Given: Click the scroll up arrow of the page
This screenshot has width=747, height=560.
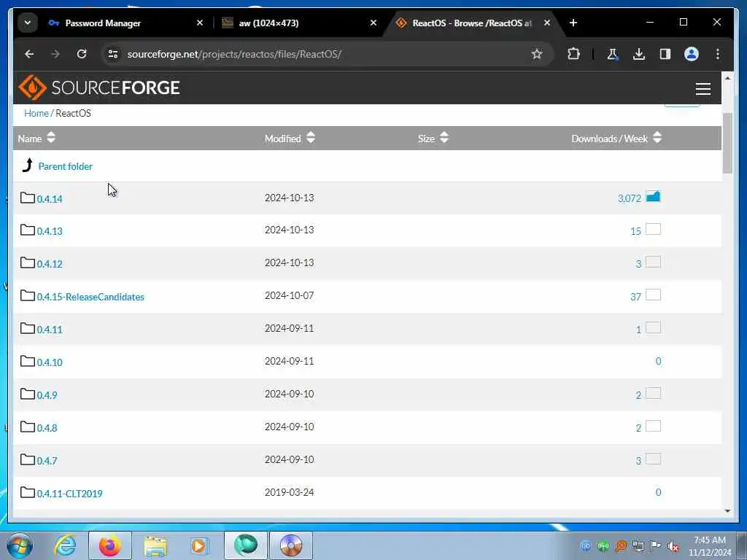Looking at the screenshot, I should click(x=727, y=77).
